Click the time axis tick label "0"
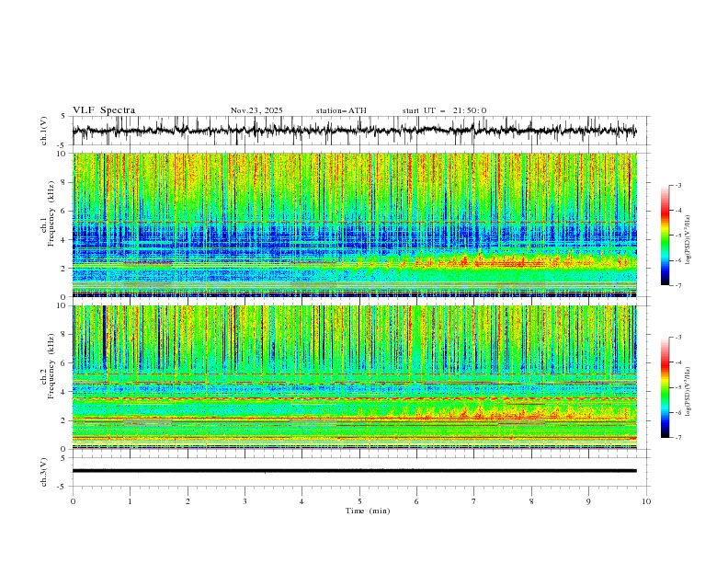 [x=73, y=501]
